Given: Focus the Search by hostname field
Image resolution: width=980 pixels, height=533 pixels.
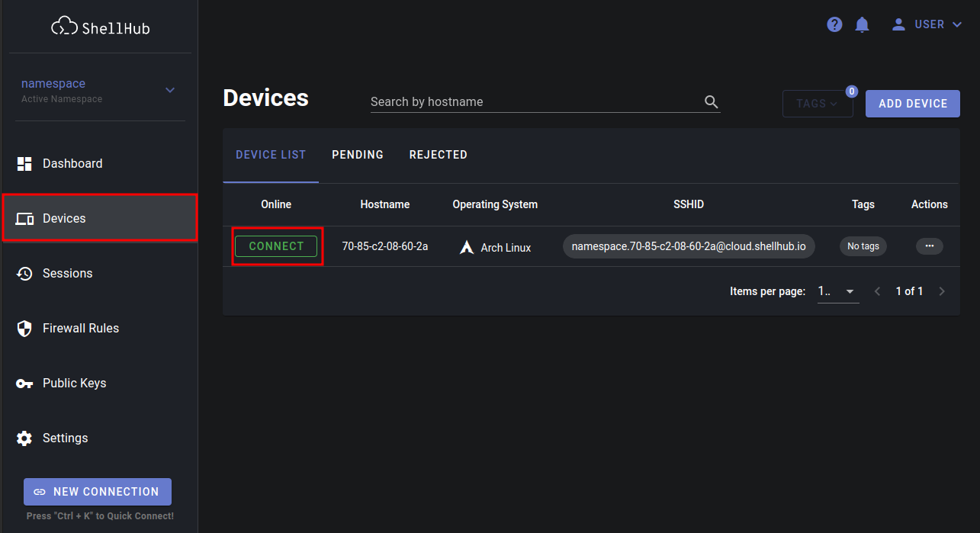Looking at the screenshot, I should pyautogui.click(x=545, y=101).
